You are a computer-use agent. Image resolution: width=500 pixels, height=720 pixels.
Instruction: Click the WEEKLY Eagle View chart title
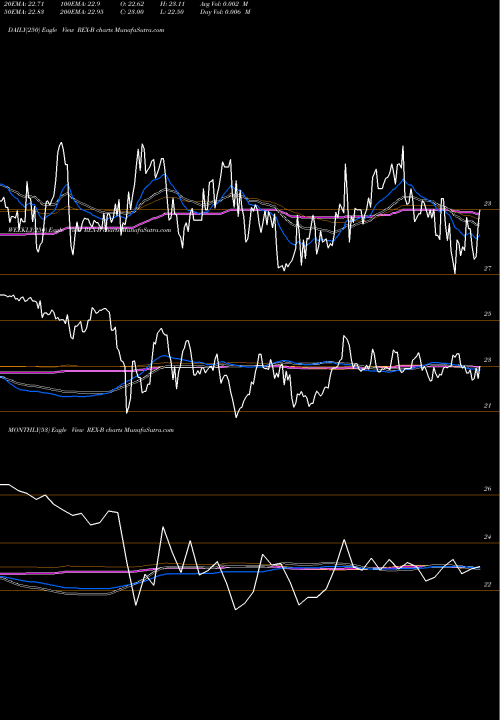click(x=90, y=230)
